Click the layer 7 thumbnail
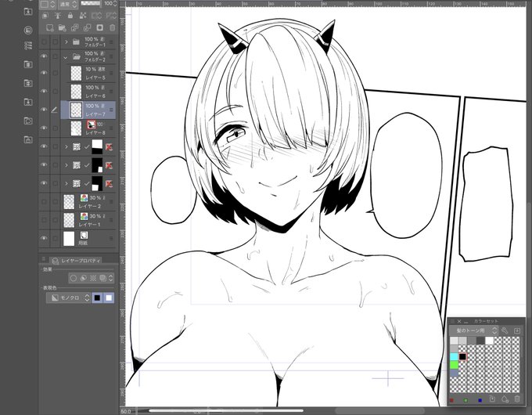532x415 pixels. (x=76, y=110)
